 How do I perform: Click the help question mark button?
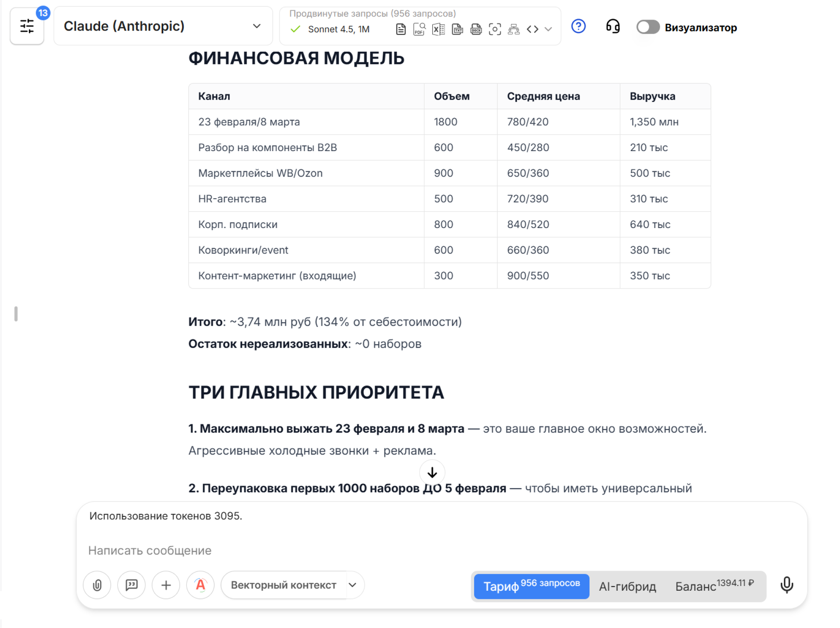click(x=578, y=26)
